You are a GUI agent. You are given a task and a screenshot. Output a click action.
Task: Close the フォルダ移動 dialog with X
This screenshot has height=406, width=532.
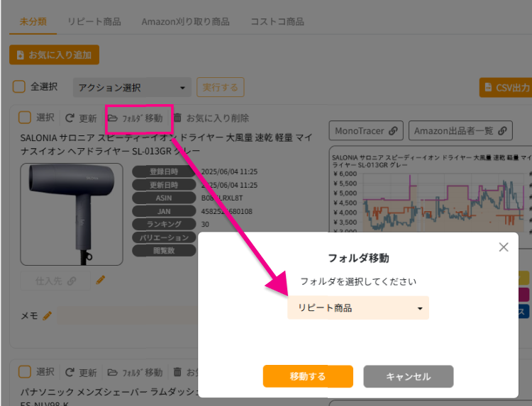(x=504, y=247)
